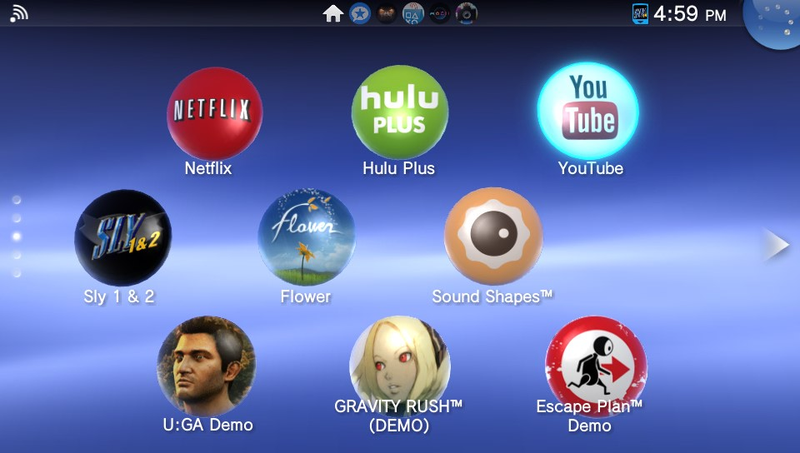Launch the Escape Plan Demo

[x=595, y=365]
